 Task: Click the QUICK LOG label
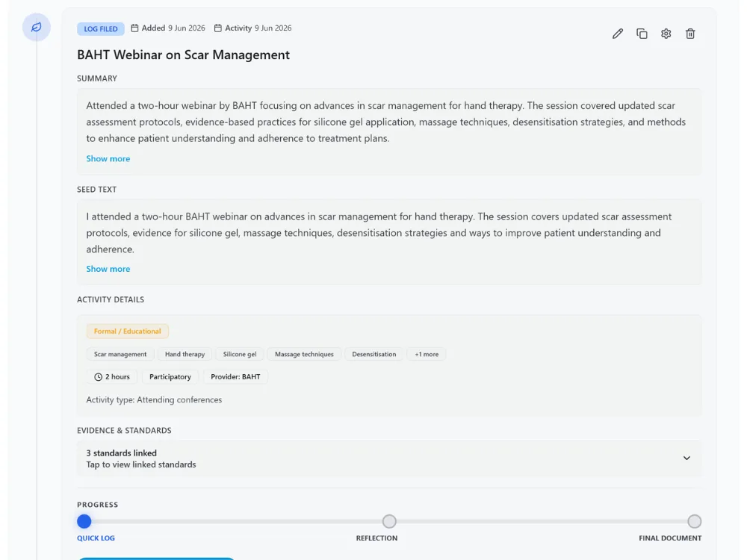(x=96, y=538)
